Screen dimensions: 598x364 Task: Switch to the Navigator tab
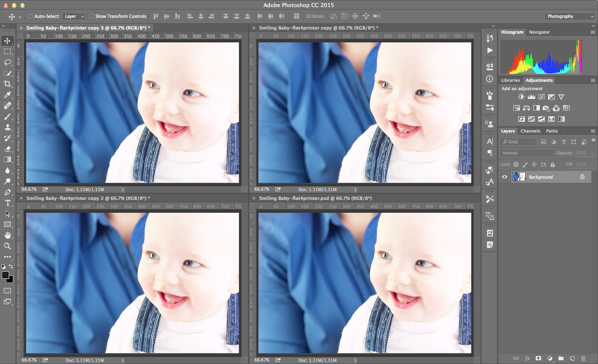click(539, 32)
